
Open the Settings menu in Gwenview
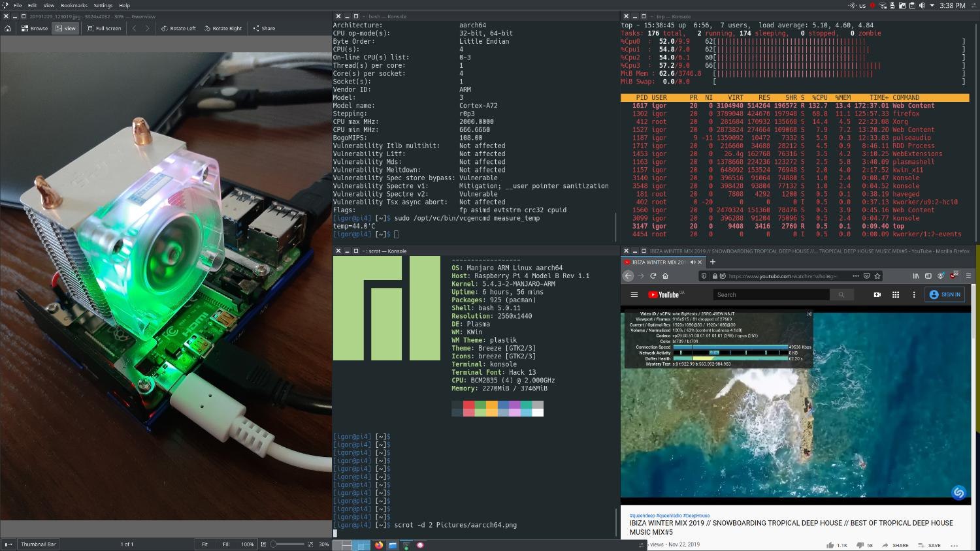point(103,5)
